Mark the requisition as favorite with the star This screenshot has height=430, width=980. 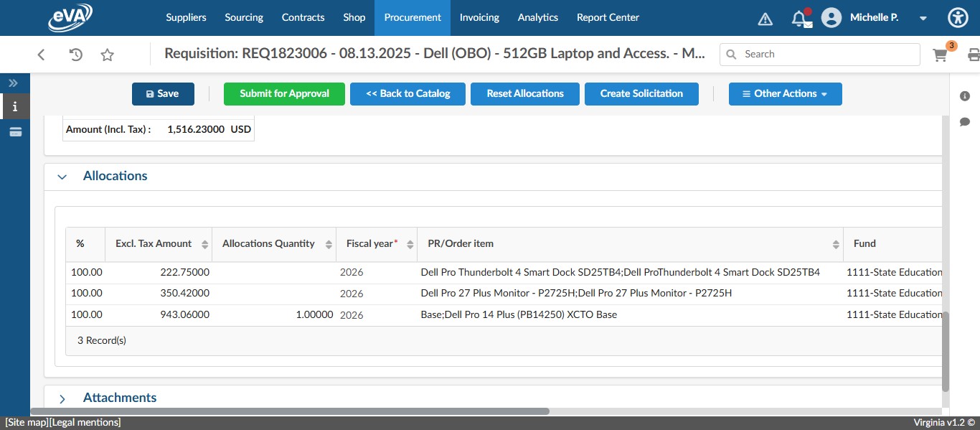107,54
